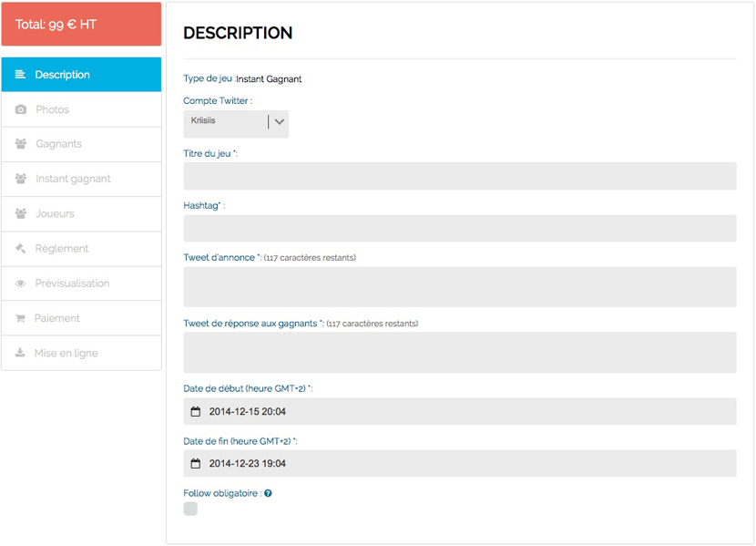Image resolution: width=756 pixels, height=546 pixels.
Task: Click the help question mark near Follow obligatoire
Action: pos(268,493)
